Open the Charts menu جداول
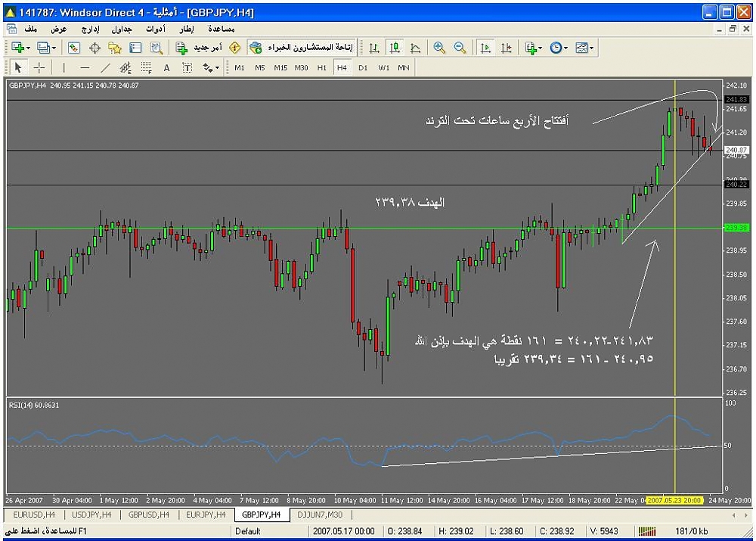The image size is (756, 541). (122, 29)
